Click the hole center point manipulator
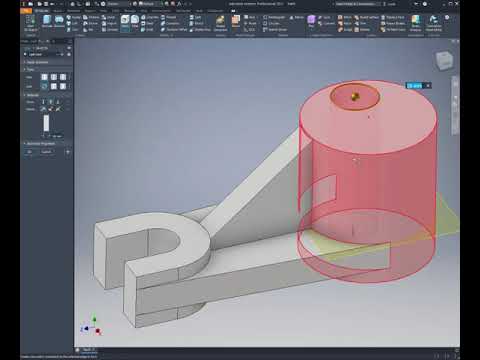The height and width of the screenshot is (360, 480). click(355, 97)
